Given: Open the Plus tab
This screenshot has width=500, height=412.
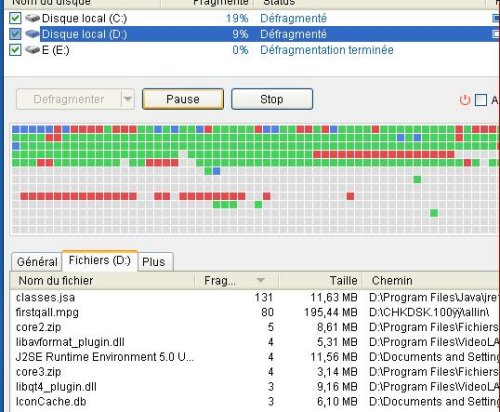Looking at the screenshot, I should pyautogui.click(x=155, y=262).
